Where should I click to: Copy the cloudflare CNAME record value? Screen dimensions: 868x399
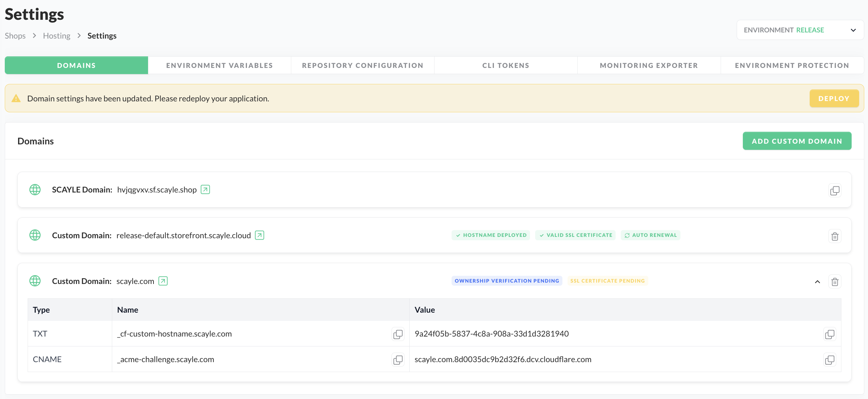pyautogui.click(x=829, y=360)
